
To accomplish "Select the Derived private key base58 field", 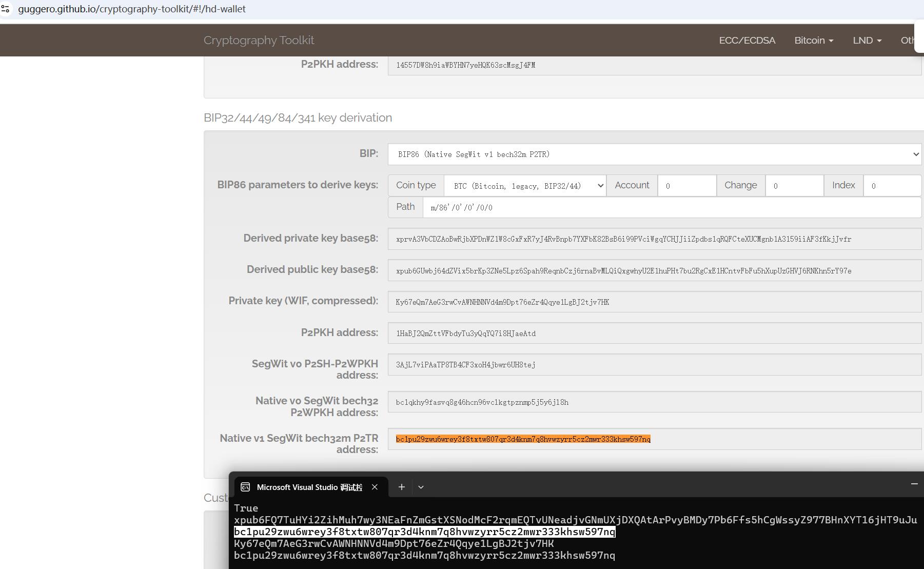I will tap(654, 239).
